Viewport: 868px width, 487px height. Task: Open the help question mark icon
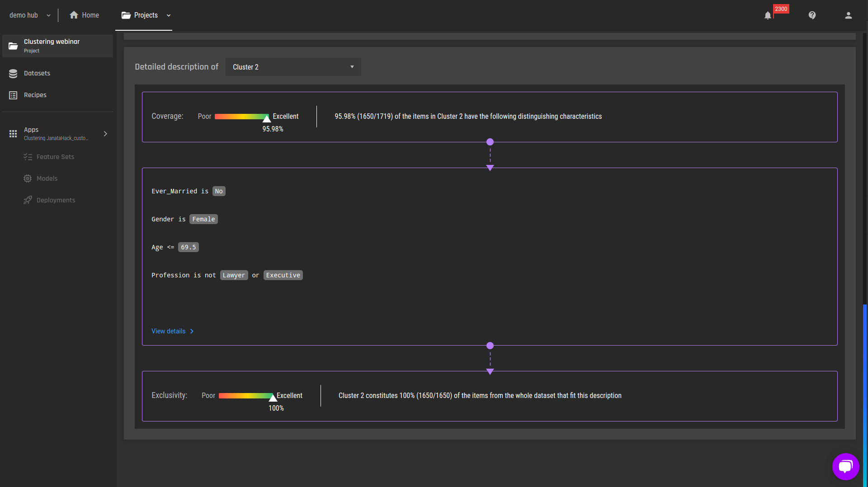pos(812,15)
